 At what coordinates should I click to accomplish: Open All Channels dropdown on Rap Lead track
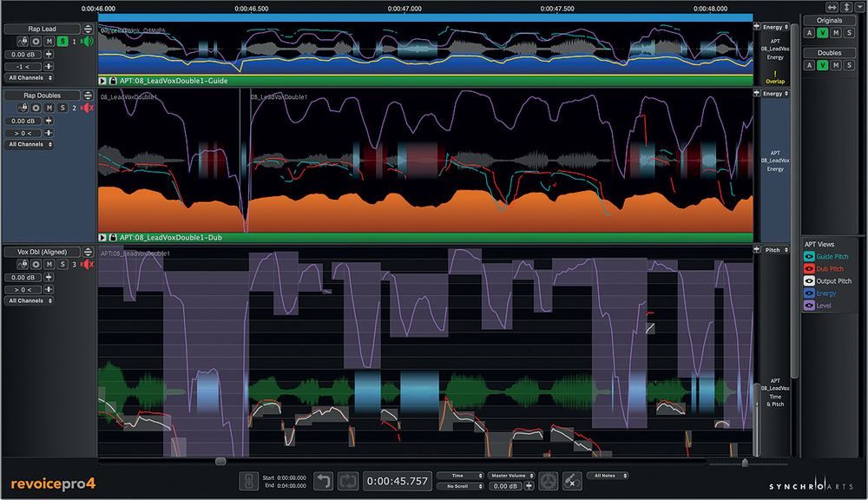tap(29, 78)
